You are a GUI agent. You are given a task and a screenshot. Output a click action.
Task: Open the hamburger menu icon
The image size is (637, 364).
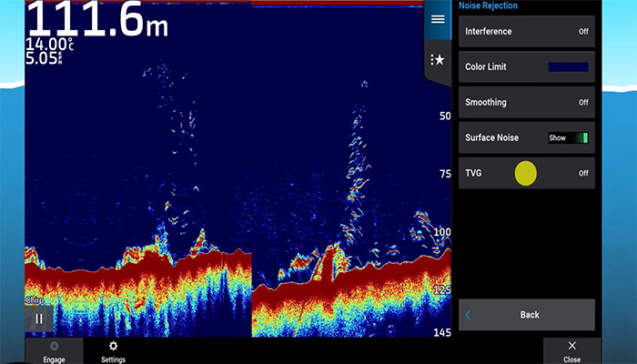(x=438, y=19)
